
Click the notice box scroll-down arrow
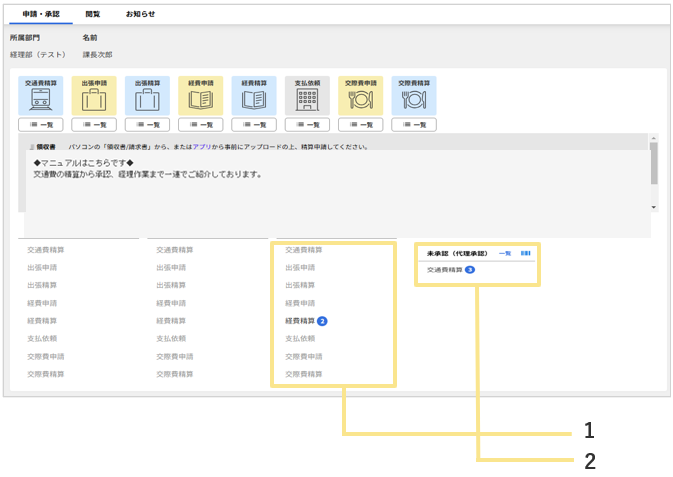click(654, 207)
